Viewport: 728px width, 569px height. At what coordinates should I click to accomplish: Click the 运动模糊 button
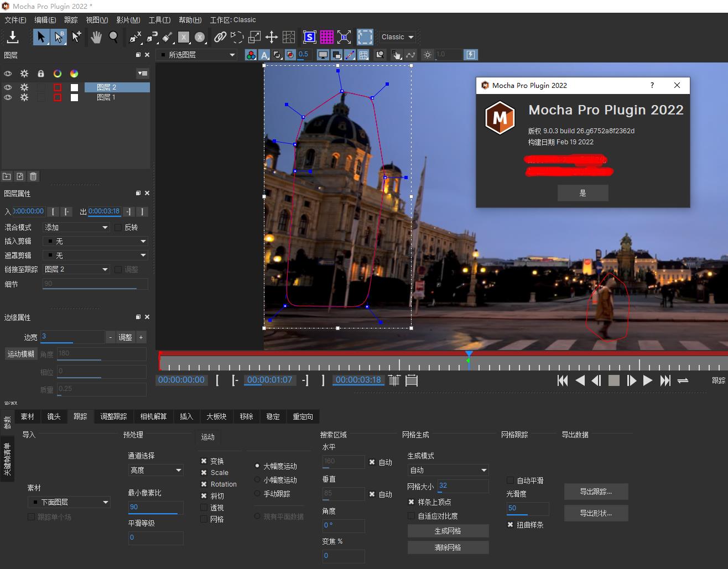21,354
